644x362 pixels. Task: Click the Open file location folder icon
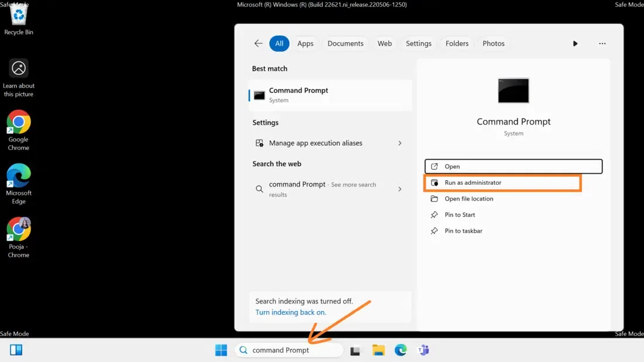pyautogui.click(x=434, y=199)
